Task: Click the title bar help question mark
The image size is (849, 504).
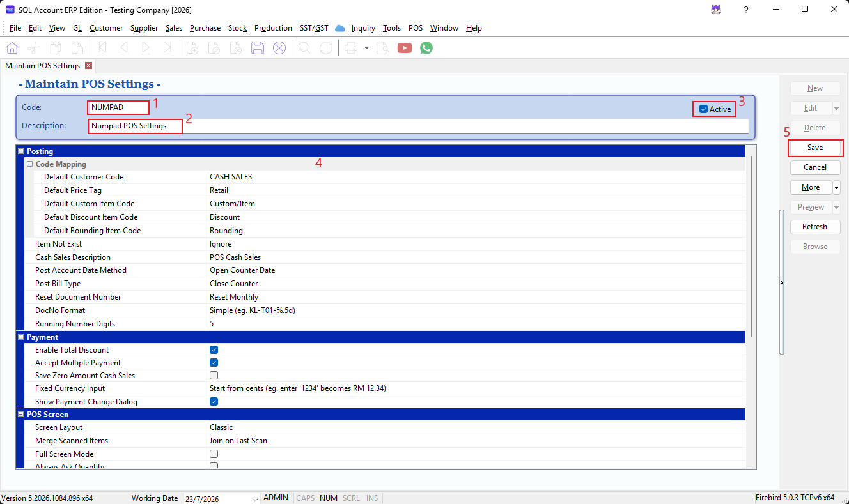Action: tap(746, 10)
